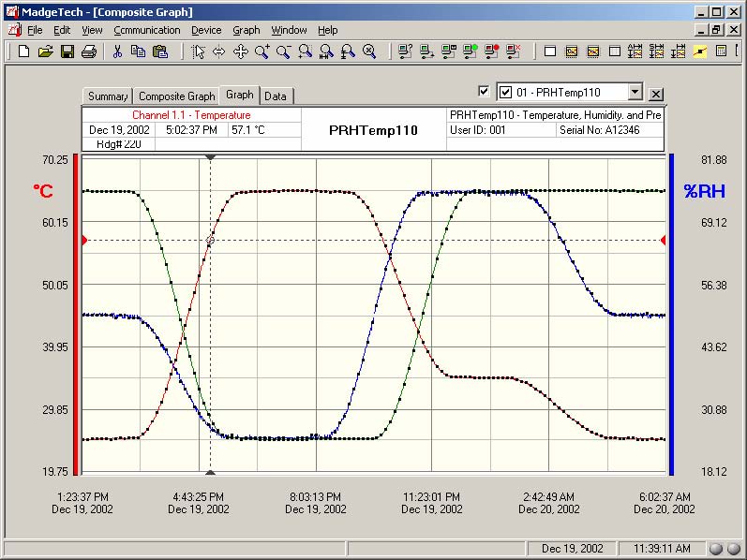The width and height of the screenshot is (747, 560).
Task: Toggle the checkbox left of device dropdown
Action: click(484, 91)
